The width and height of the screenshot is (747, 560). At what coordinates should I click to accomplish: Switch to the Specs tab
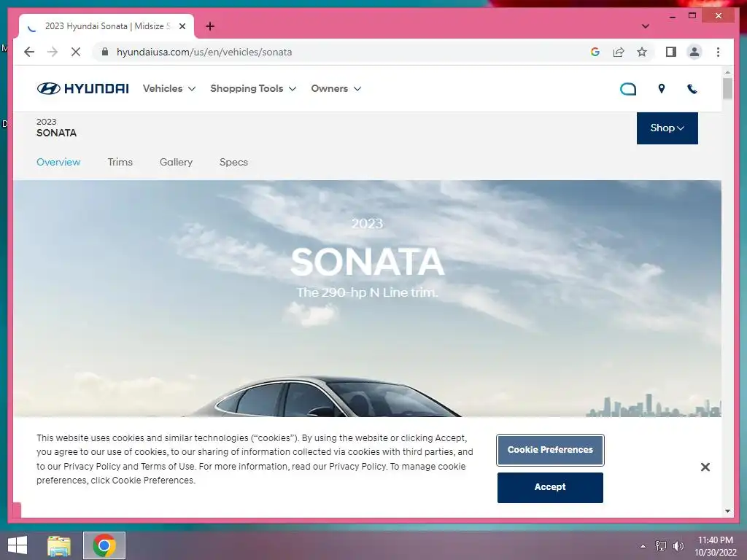tap(234, 162)
